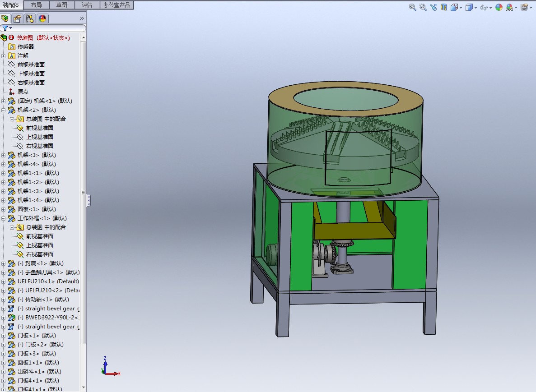Collapse the 机架<2> tree node
Viewport: 536px width, 392px height.
(4, 110)
